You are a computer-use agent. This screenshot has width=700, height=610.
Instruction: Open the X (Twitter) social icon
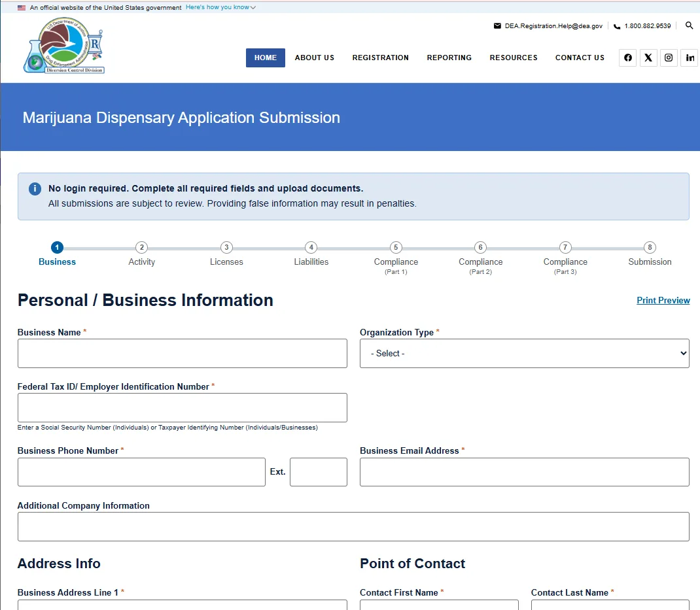pos(648,58)
